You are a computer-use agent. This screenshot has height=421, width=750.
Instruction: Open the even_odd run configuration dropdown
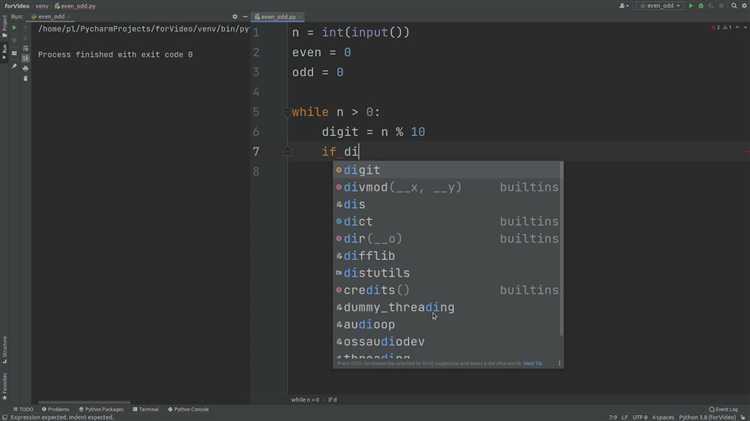click(x=660, y=6)
